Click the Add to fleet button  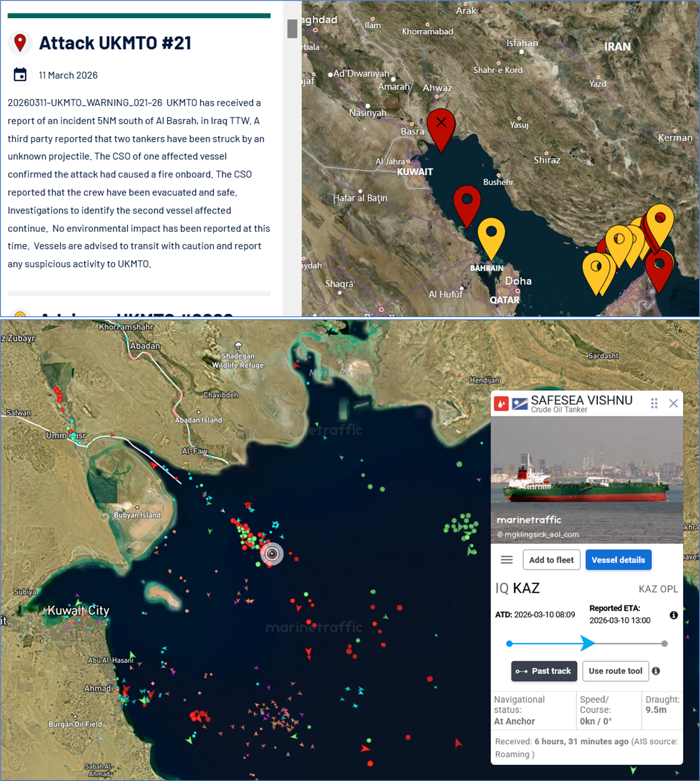[551, 560]
